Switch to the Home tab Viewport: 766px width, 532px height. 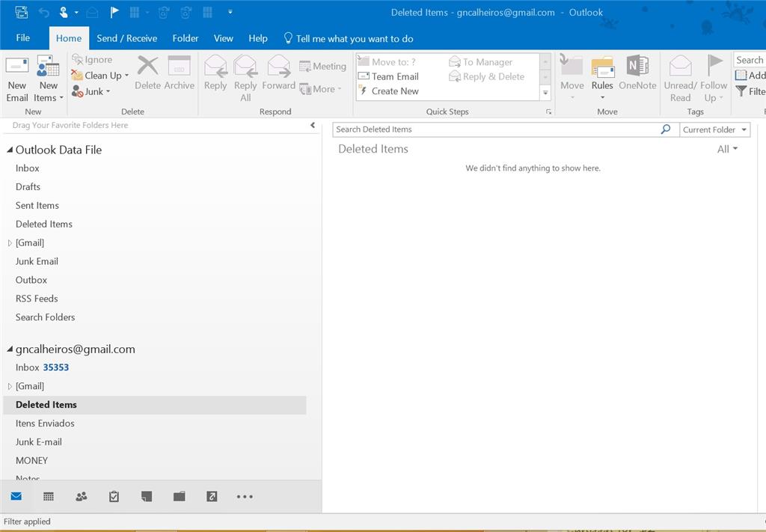[69, 38]
